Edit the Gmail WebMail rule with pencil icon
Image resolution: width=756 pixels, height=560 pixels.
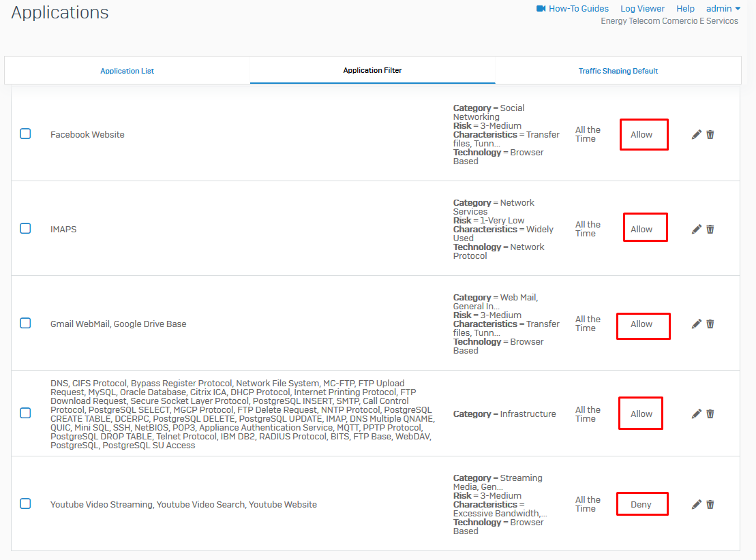[x=696, y=324]
